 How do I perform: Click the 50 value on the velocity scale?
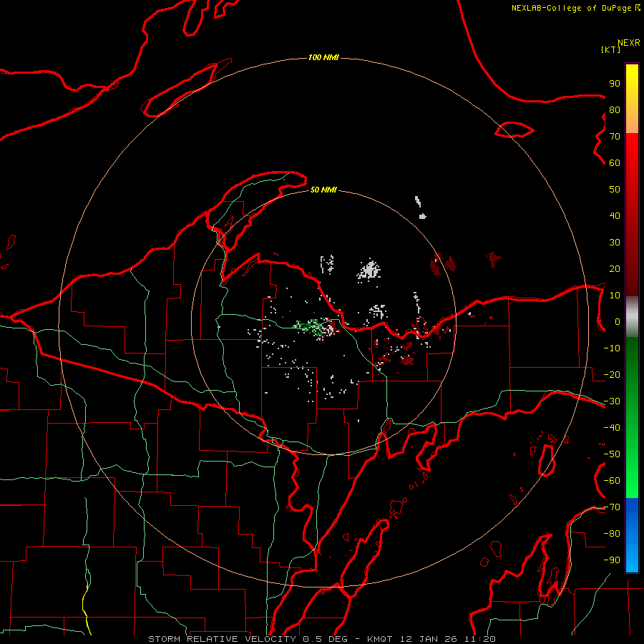[615, 190]
